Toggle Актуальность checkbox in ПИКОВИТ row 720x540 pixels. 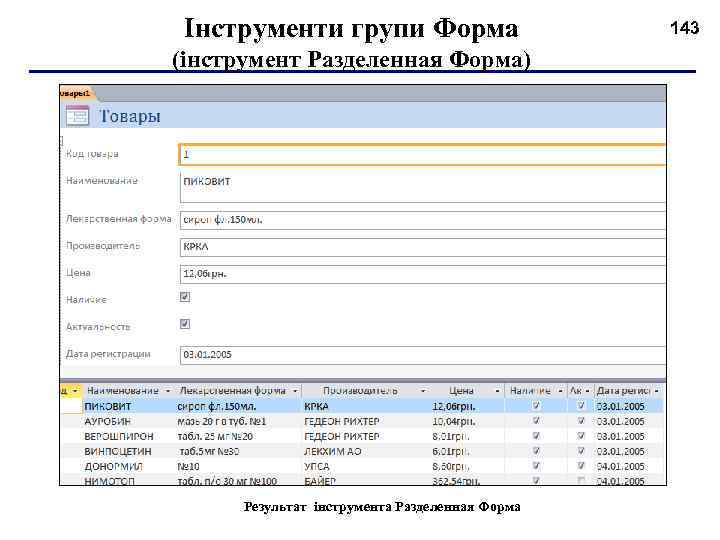point(580,406)
